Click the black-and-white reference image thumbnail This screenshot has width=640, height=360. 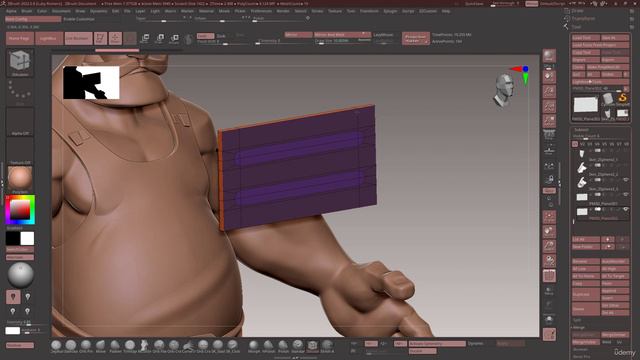point(91,82)
